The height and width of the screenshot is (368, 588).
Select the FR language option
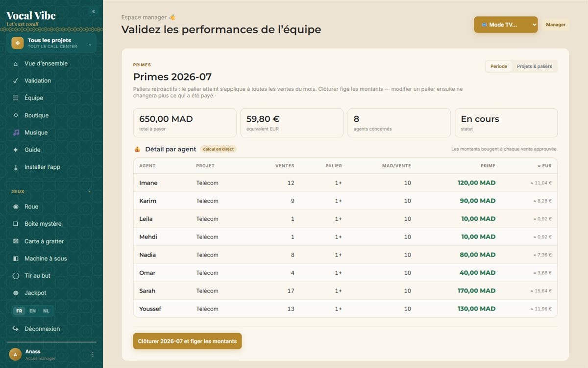point(19,311)
